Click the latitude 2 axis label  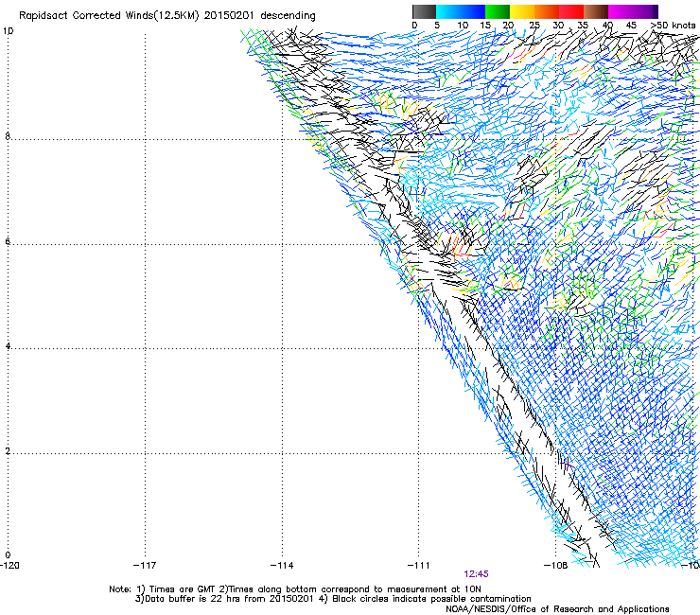(8, 451)
